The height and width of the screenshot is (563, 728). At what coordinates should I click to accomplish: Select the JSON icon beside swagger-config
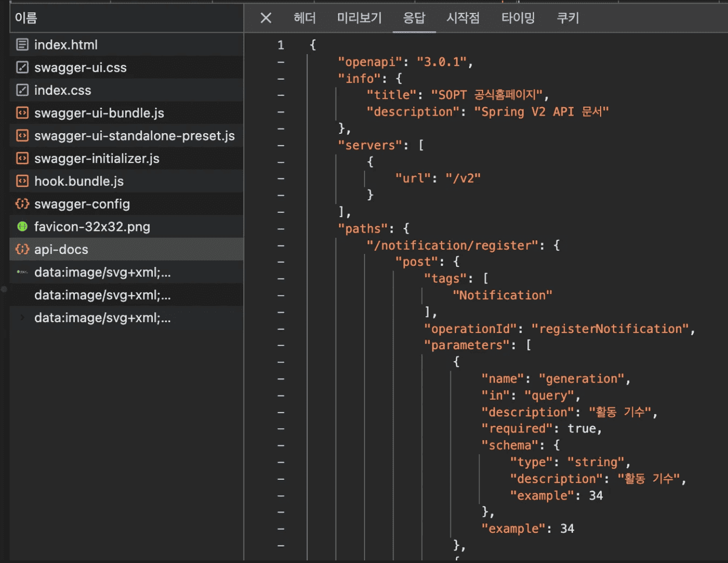tap(22, 204)
